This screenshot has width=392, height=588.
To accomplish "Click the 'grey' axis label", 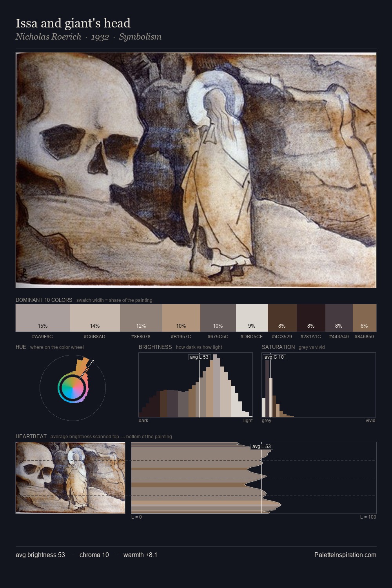I will coord(267,421).
